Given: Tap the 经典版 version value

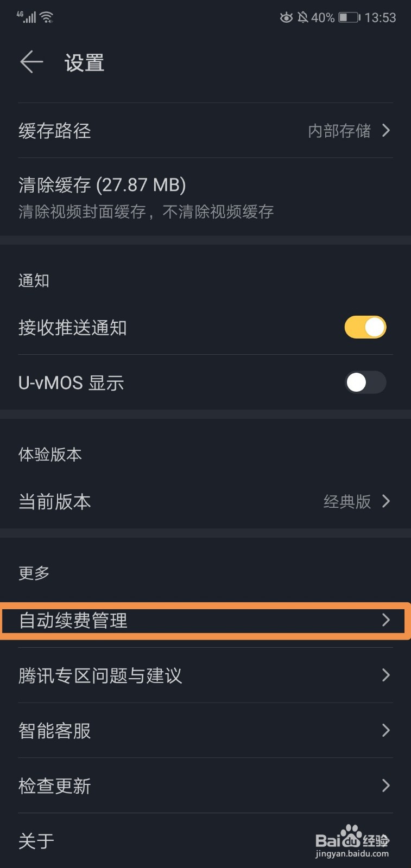Looking at the screenshot, I should click(x=347, y=501).
